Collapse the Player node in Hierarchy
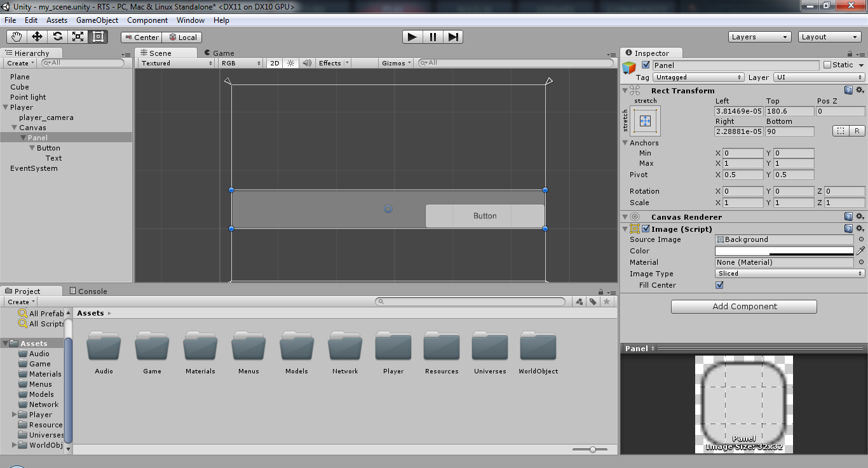 coord(6,107)
